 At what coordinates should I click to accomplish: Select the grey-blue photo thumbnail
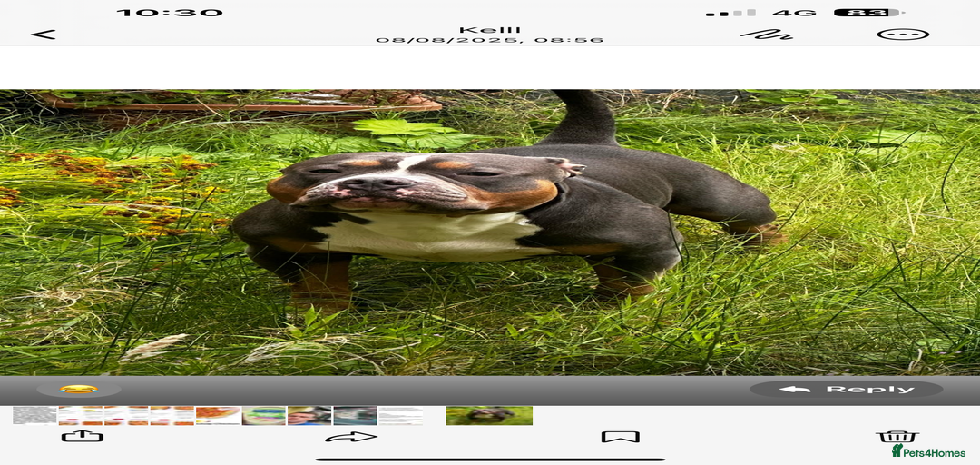(x=355, y=416)
